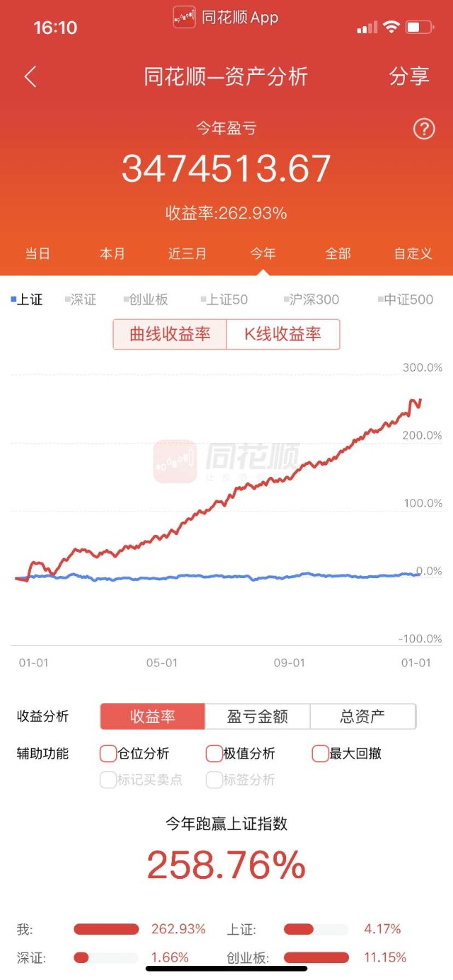
Task: Tap the 分享 share button
Action: pyautogui.click(x=409, y=76)
